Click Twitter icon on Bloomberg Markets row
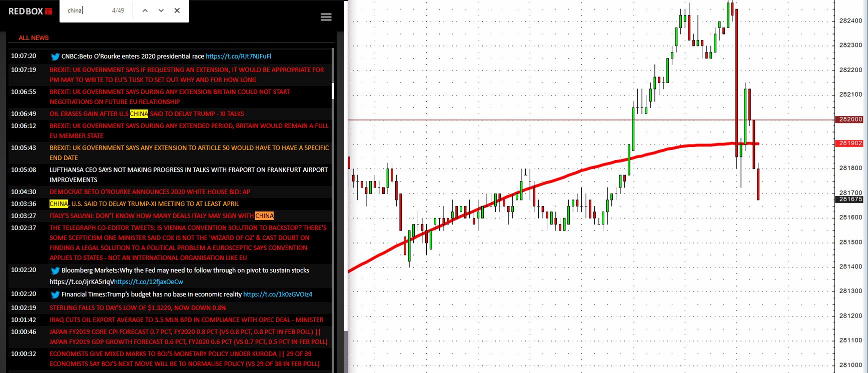Image resolution: width=868 pixels, height=373 pixels. [x=55, y=270]
